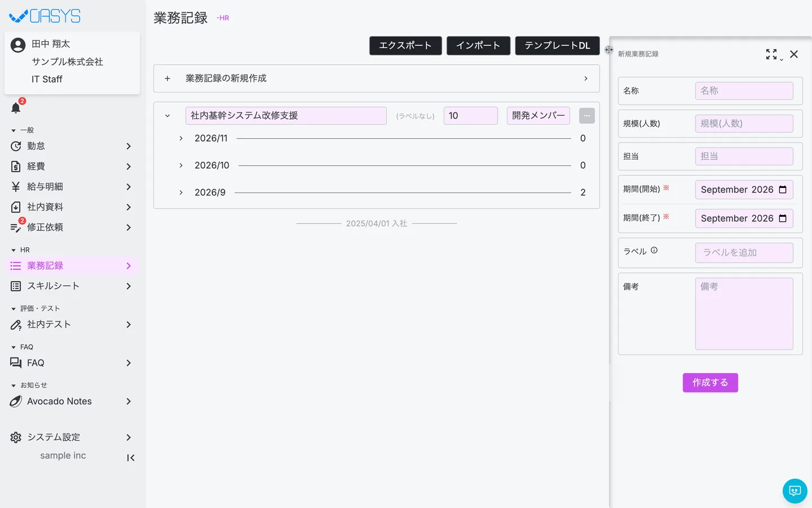The width and height of the screenshot is (812, 508).
Task: Open the 勤怠 menu item
Action: (72, 146)
